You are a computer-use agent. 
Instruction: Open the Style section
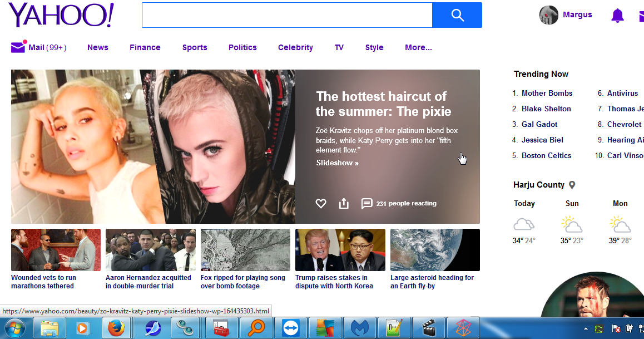[x=374, y=47]
